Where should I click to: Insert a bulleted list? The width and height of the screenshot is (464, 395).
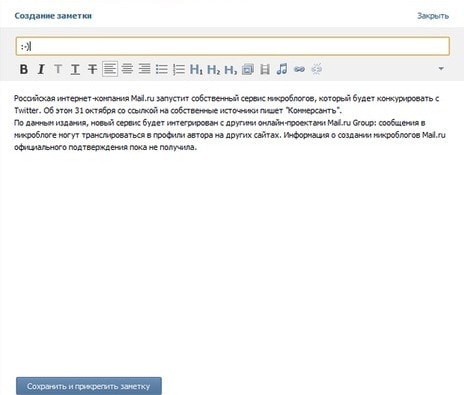pyautogui.click(x=162, y=69)
